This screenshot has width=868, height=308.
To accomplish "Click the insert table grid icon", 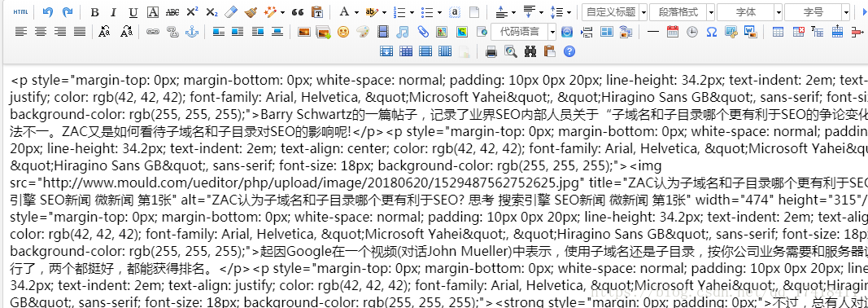I will 778,32.
